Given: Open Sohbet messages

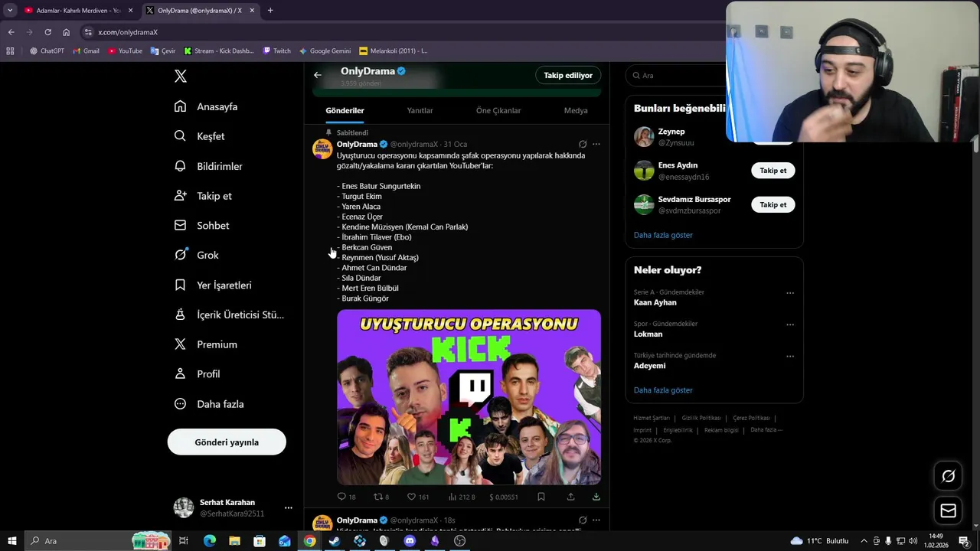Looking at the screenshot, I should click(x=201, y=226).
